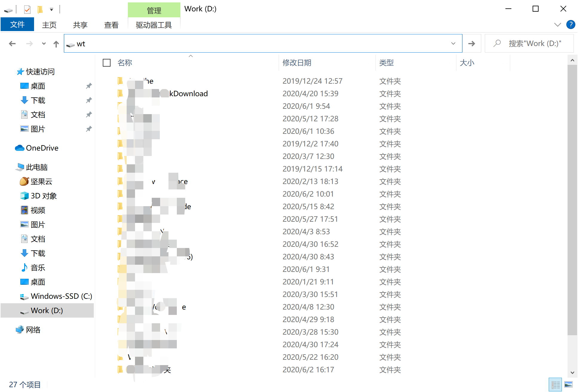Screen dimensions: 578x392
Task: Click the search magnifier icon
Action: tap(497, 43)
